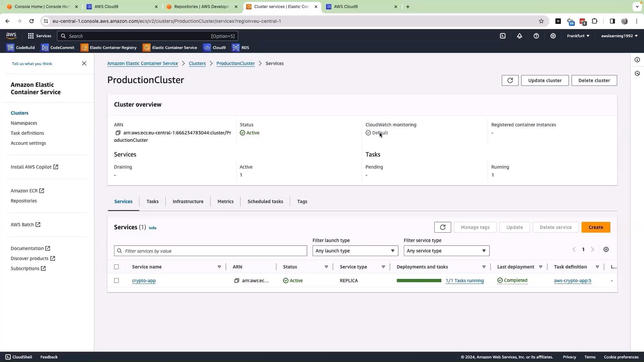The width and height of the screenshot is (644, 362).
Task: Open the AWS help question mark icon
Action: coord(536,36)
